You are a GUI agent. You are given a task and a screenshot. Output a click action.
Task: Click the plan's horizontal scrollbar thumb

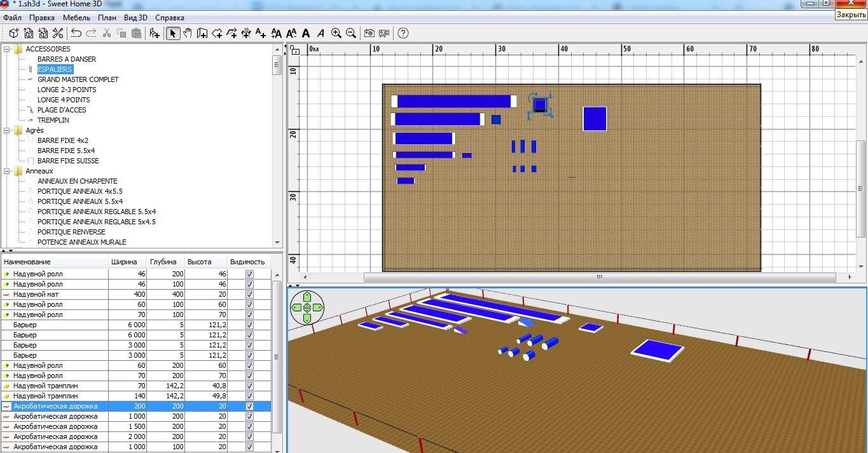point(598,278)
